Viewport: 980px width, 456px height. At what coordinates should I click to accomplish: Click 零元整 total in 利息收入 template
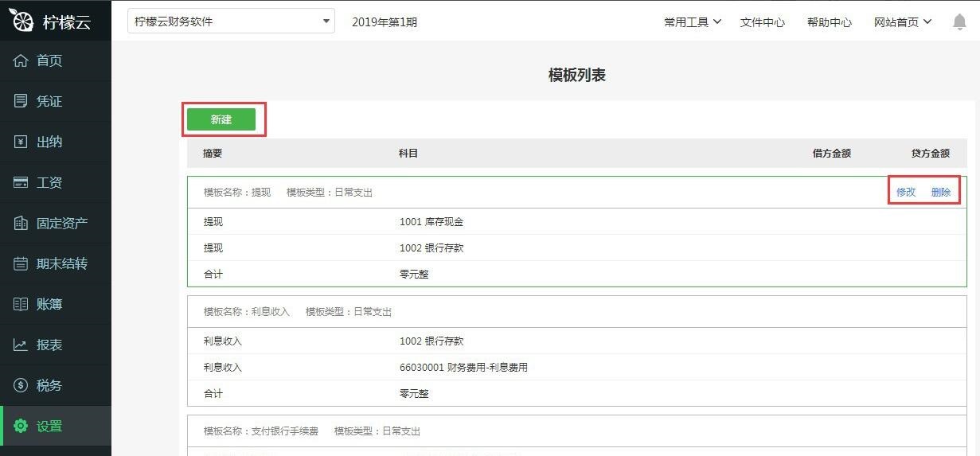414,394
